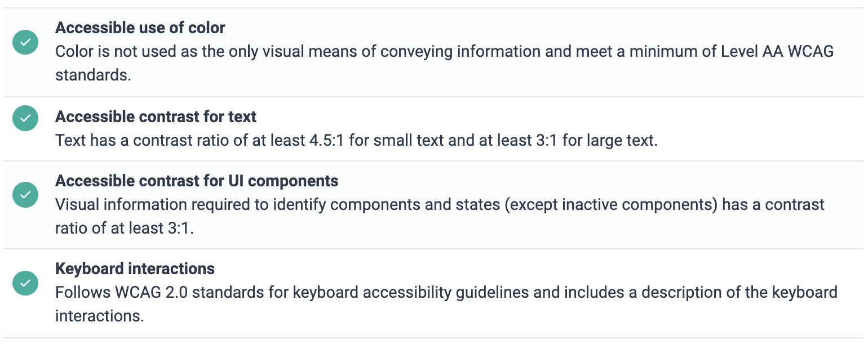
Task: Click the word "standards." ending the first description
Action: point(93,75)
